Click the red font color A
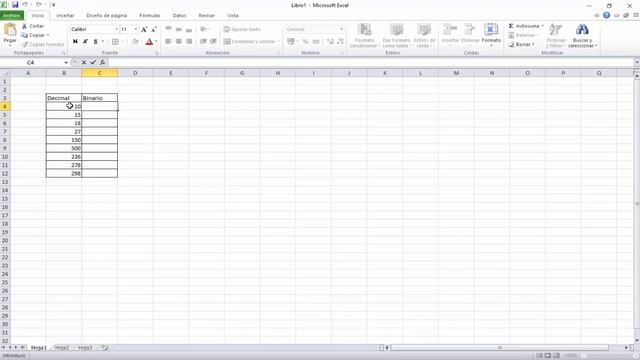The height and width of the screenshot is (360, 640). click(x=149, y=42)
